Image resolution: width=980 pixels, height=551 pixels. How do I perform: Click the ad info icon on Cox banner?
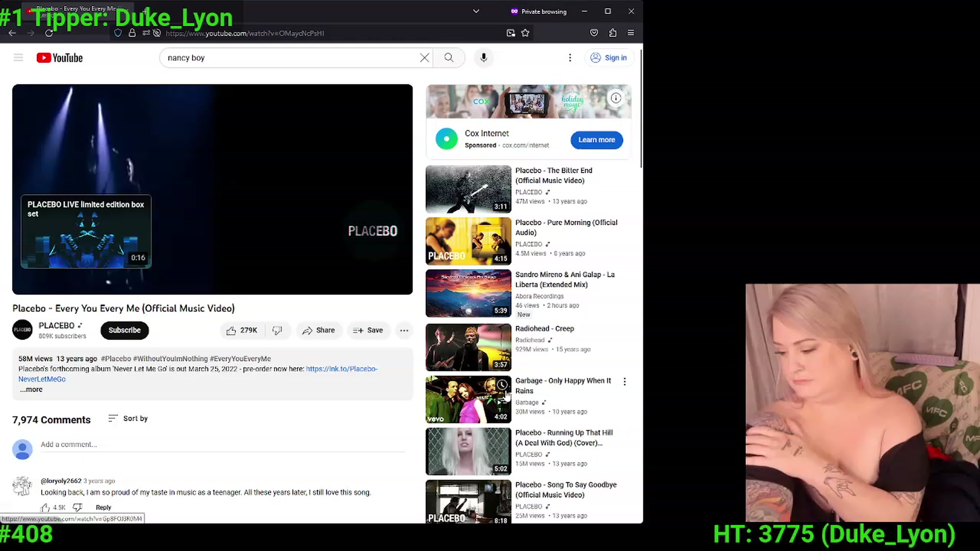tap(616, 98)
